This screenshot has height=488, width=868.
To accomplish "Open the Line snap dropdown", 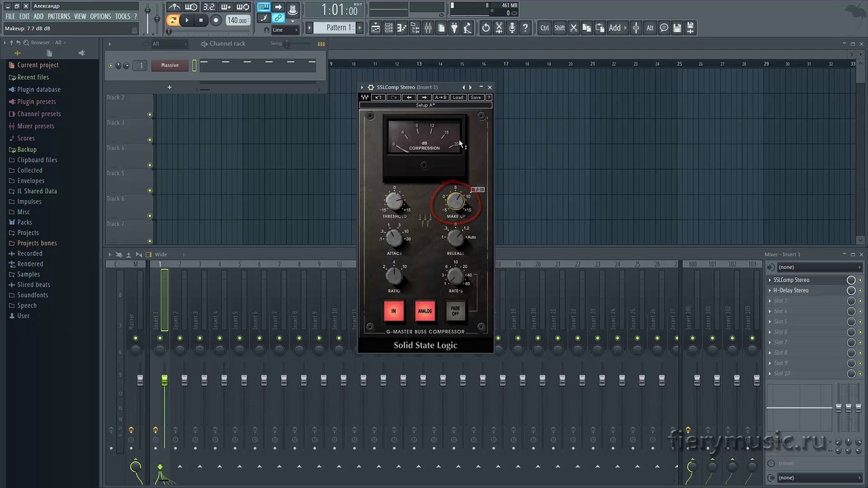I will pos(285,30).
